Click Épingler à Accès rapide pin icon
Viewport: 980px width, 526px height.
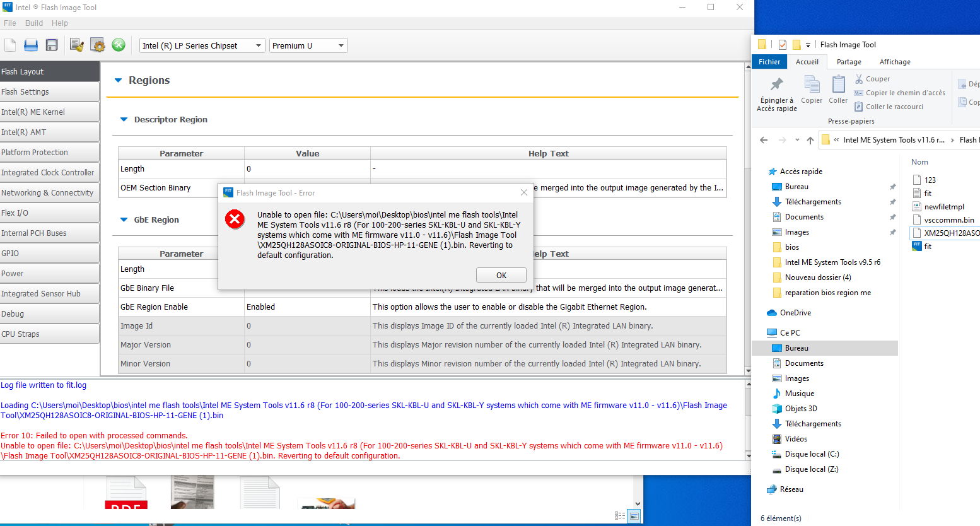coord(777,84)
